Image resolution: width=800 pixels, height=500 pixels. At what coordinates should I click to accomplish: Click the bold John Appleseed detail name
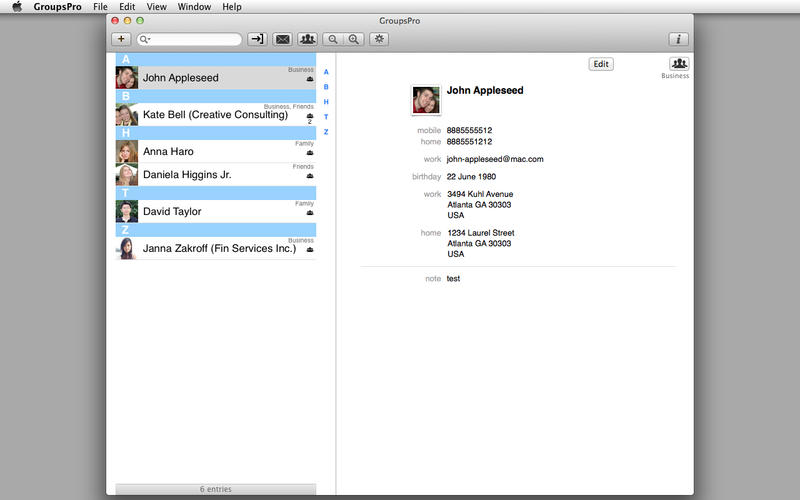coord(485,90)
